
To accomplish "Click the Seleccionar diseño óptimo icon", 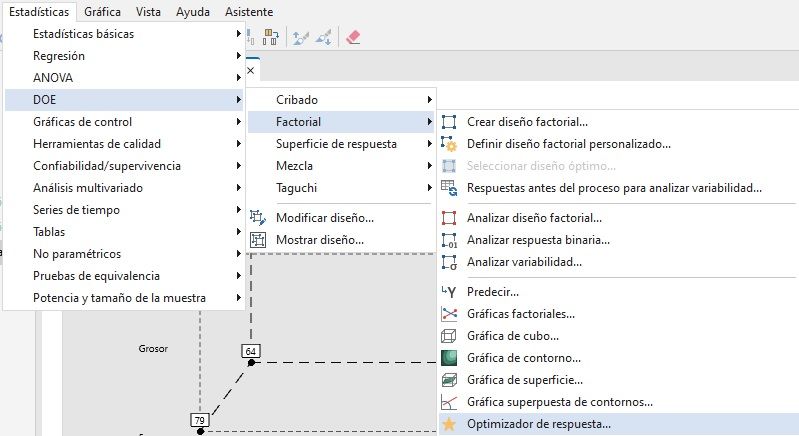I will point(449,166).
